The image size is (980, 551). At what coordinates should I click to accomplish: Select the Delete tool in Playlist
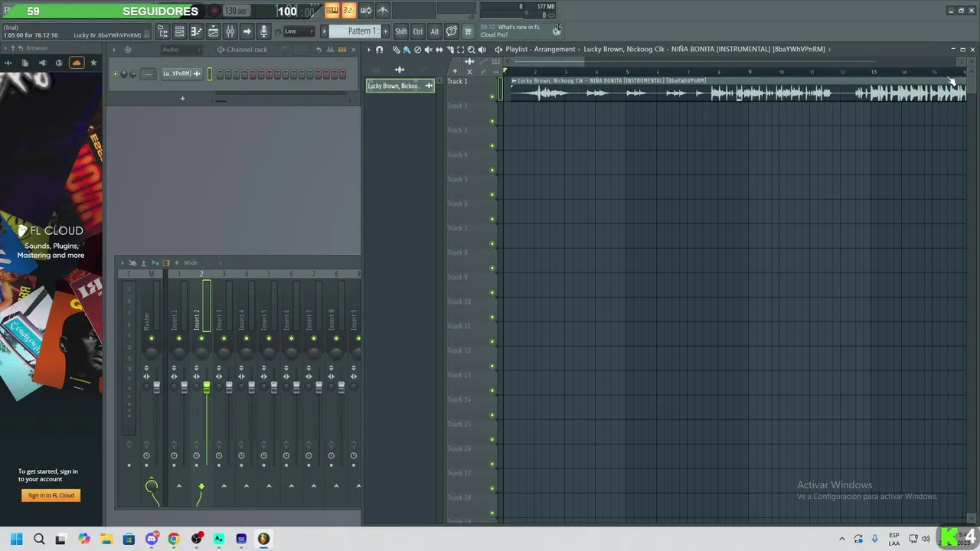pos(417,50)
